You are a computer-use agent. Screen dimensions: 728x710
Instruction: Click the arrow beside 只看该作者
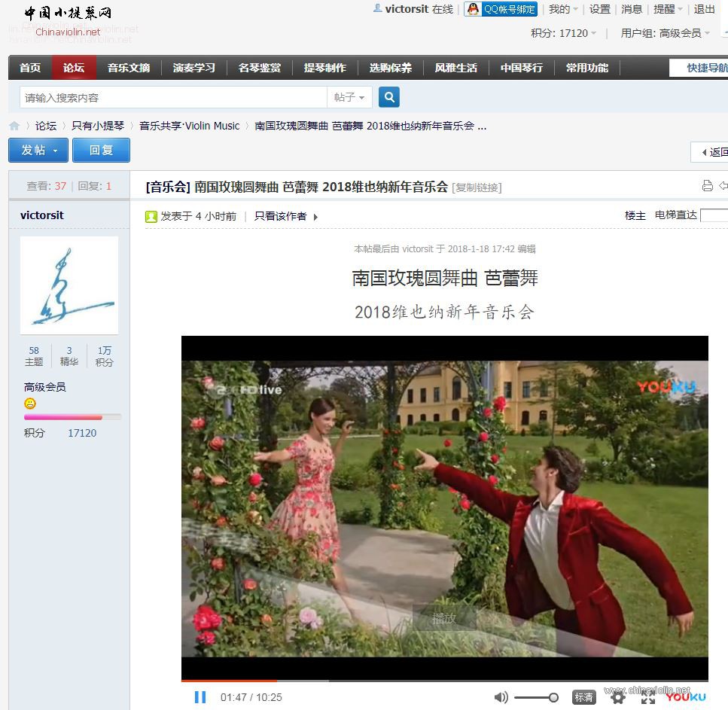pyautogui.click(x=315, y=217)
